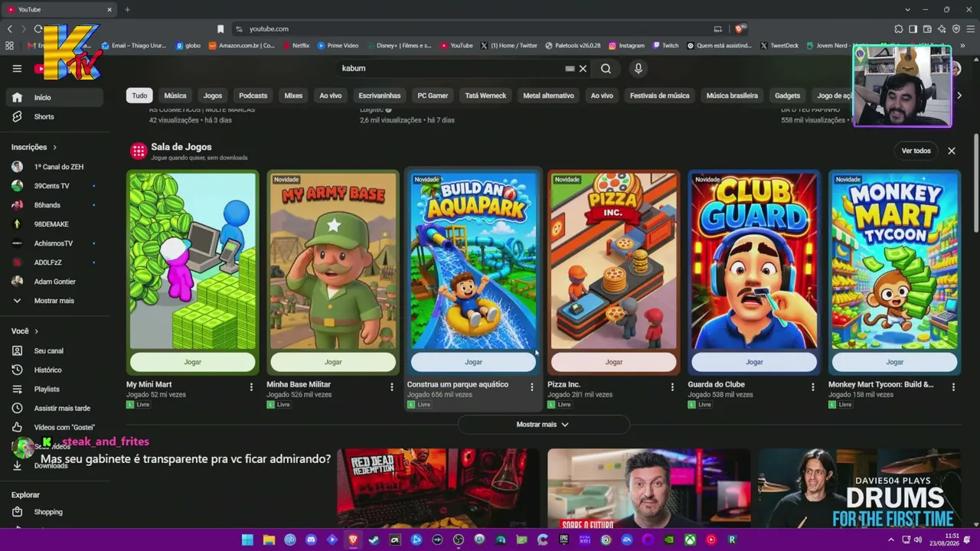Viewport: 980px width, 551px height.
Task: Click the page vertical scrollbar
Action: 975,184
